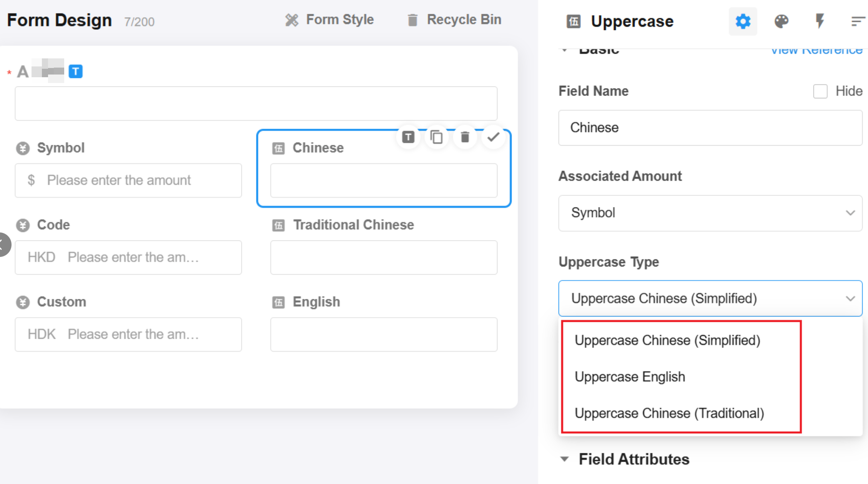Screen dimensions: 868x484
Task: Click the English field uppercase icon
Action: tap(278, 302)
